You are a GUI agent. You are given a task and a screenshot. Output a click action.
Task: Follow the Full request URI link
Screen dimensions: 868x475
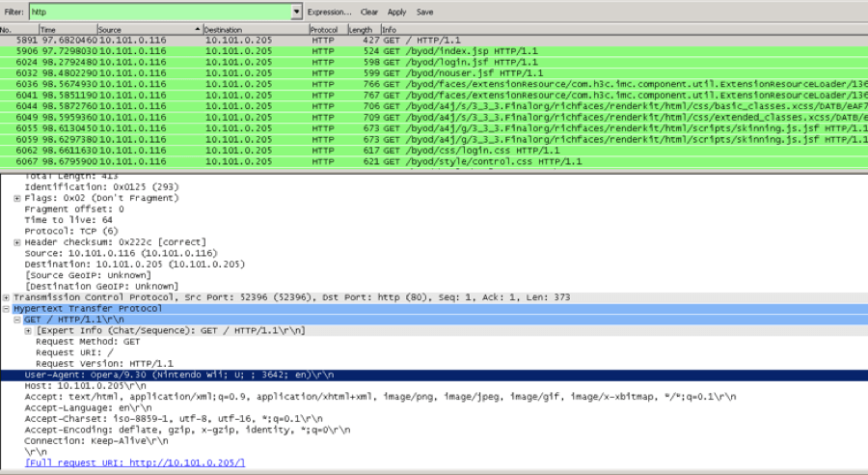[x=135, y=463]
